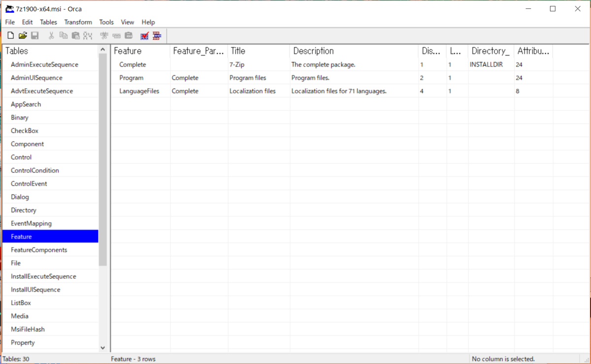Sort by the Attributes column header
Screen dimensions: 591x364
[x=533, y=51]
